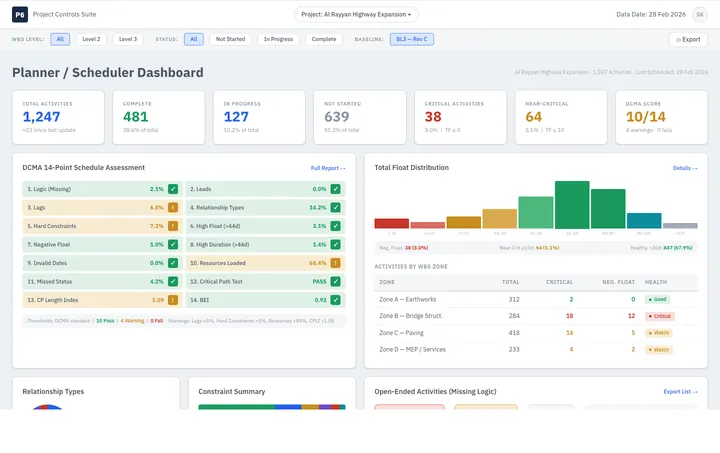Click the warning icon for CP Length Index
720x453 pixels.
173,300
